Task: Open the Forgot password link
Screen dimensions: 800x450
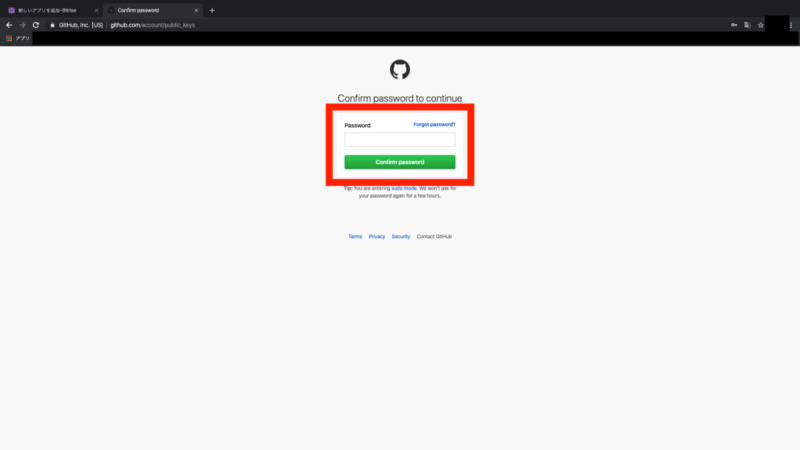Action: [x=434, y=124]
